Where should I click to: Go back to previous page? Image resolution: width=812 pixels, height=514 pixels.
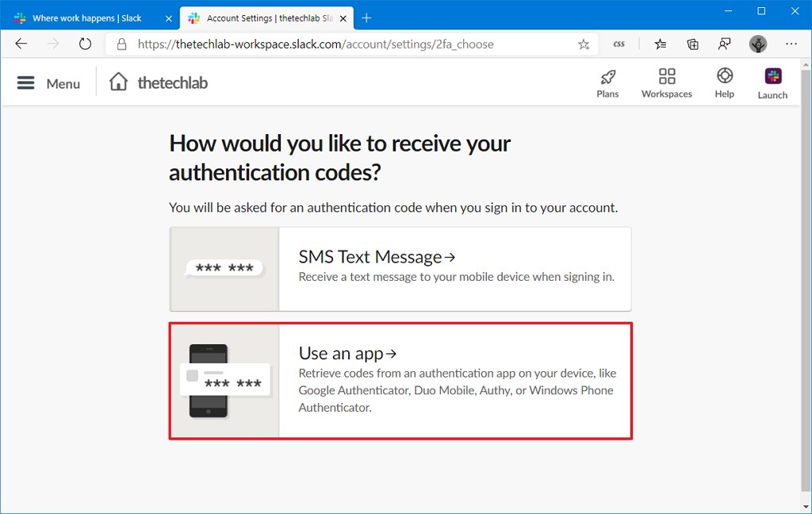(x=21, y=44)
